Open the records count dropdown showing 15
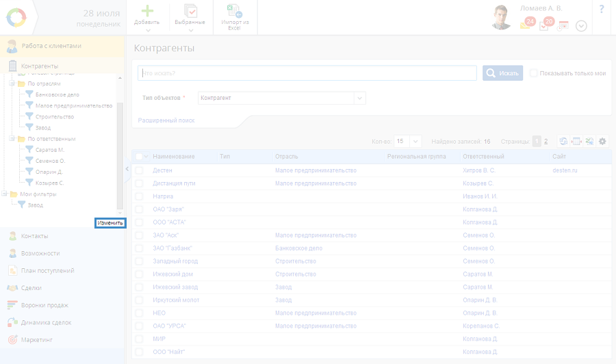This screenshot has width=616, height=364. (x=408, y=141)
